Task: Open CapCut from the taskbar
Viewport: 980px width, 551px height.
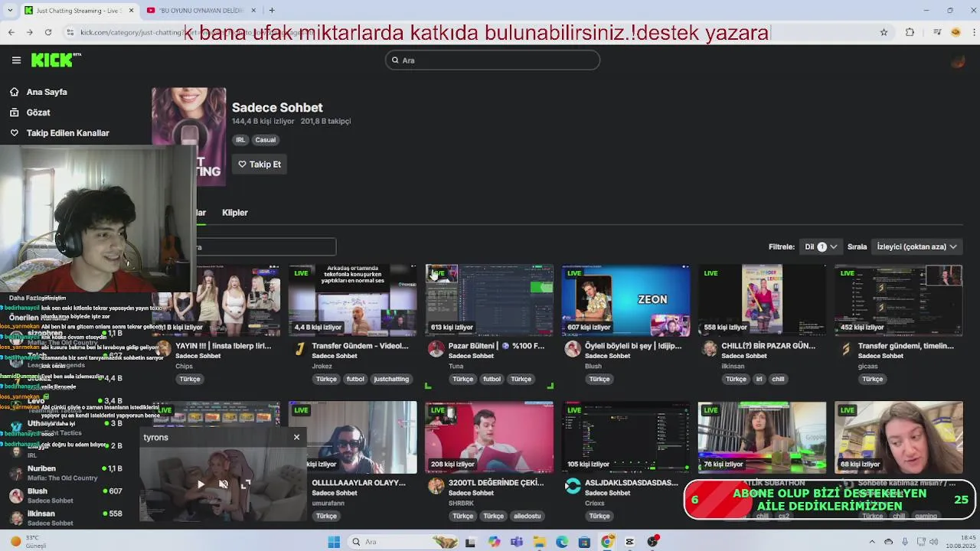Action: coord(629,542)
